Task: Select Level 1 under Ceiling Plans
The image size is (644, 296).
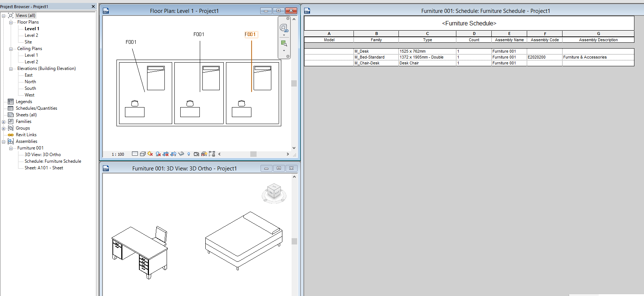Action: point(31,55)
